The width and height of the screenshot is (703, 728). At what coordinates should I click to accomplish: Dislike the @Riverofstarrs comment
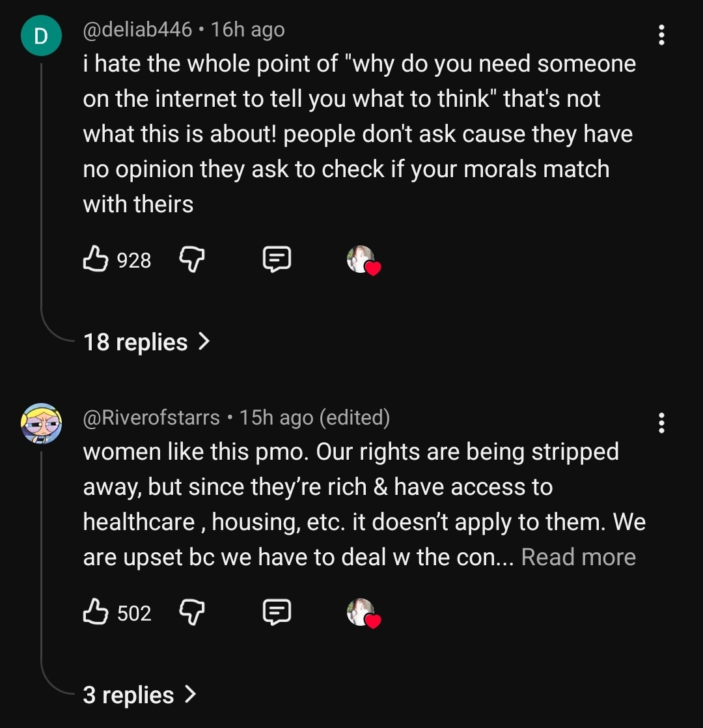(191, 612)
